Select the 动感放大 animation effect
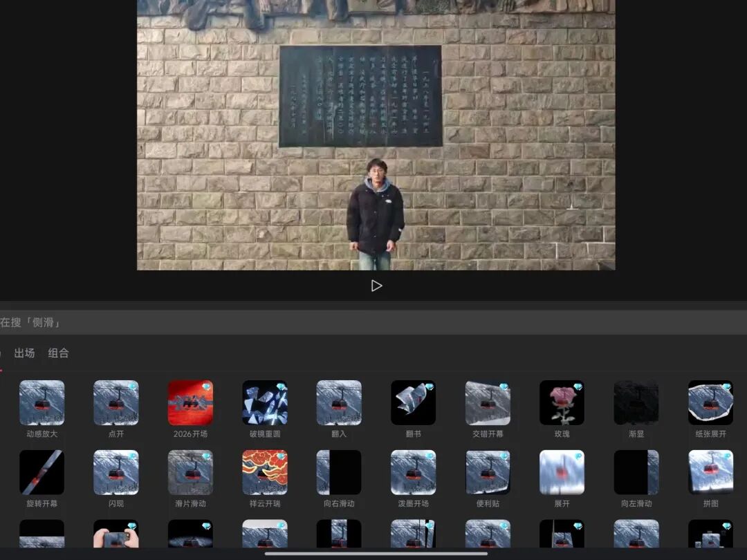The image size is (747, 560). (x=41, y=403)
